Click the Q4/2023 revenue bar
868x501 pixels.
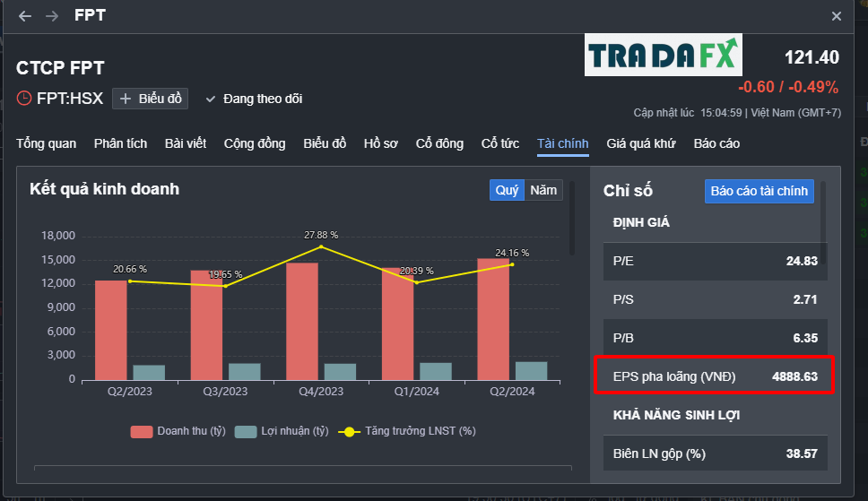[302, 321]
